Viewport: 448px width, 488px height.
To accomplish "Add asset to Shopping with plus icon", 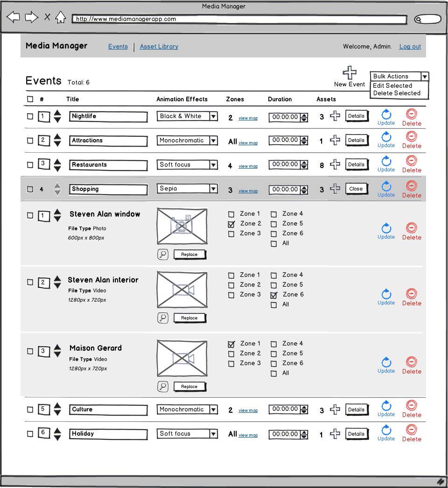I will pyautogui.click(x=335, y=189).
